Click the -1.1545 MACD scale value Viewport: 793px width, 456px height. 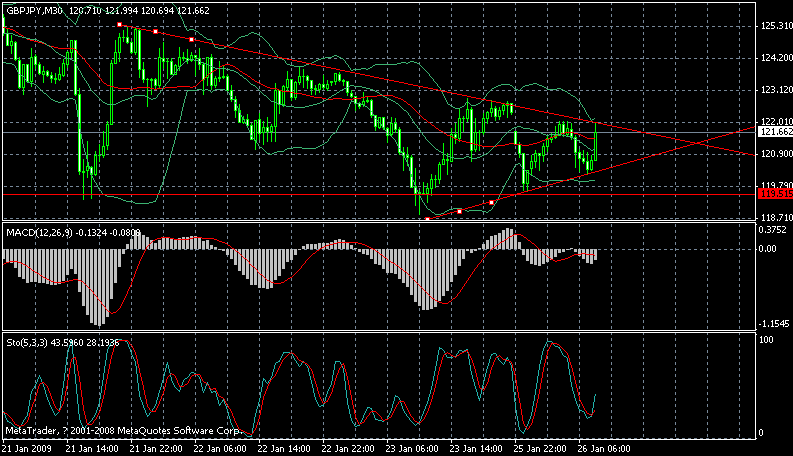[x=774, y=324]
